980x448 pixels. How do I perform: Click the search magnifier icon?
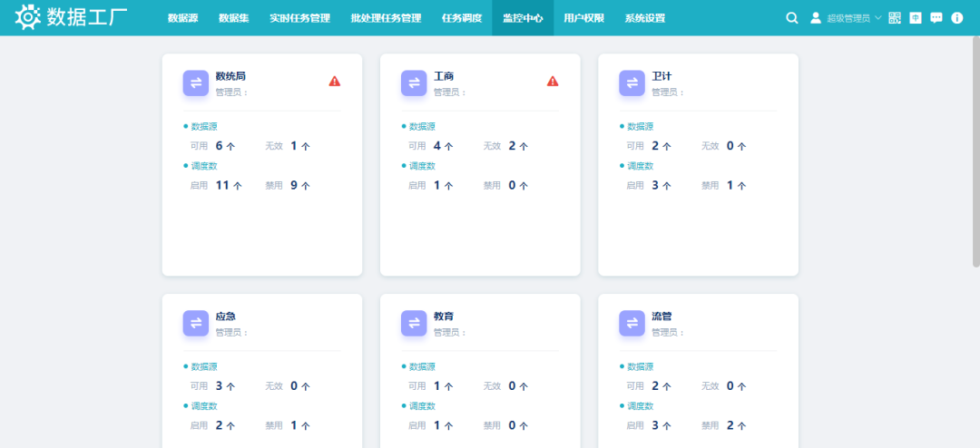[791, 18]
